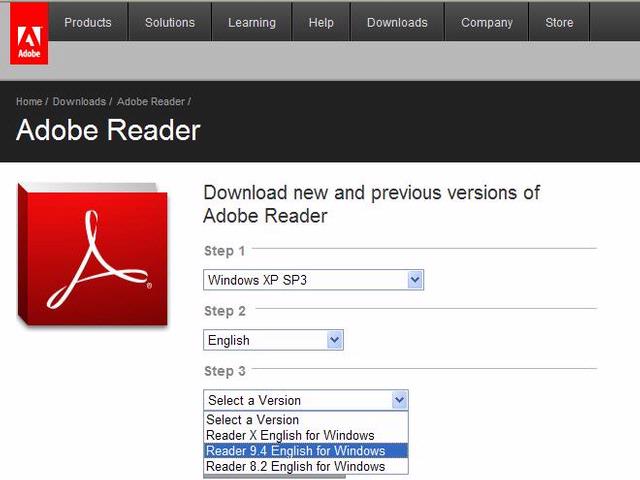Viewport: 640px width, 480px height.
Task: Open the Solutions menu
Action: pyautogui.click(x=170, y=22)
